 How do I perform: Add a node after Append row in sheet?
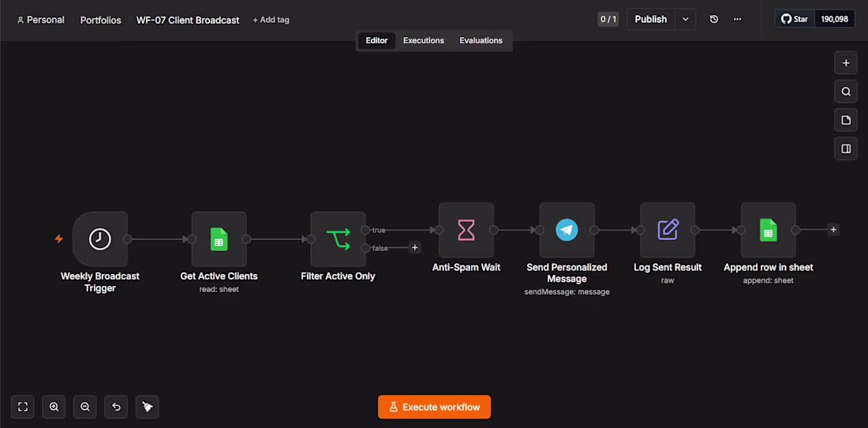point(833,229)
